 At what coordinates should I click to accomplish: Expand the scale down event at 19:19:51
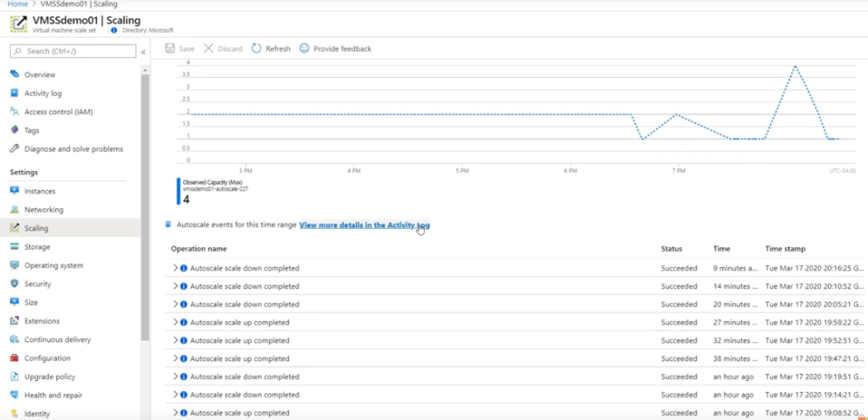[175, 376]
